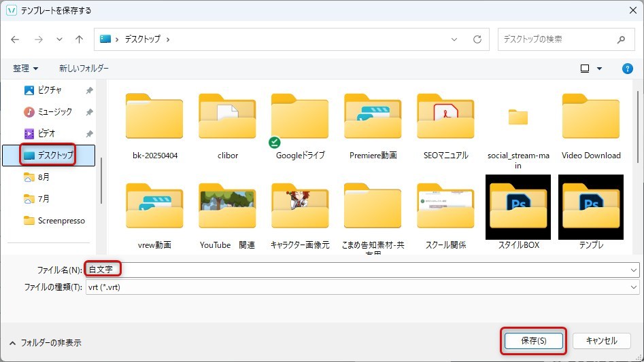Expand address bar history dropdown

pos(454,39)
